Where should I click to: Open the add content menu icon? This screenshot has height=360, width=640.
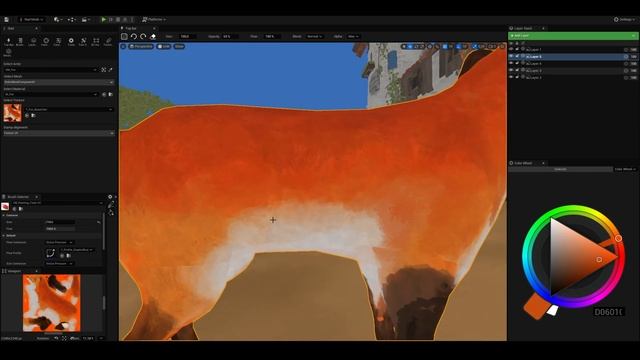[58, 19]
